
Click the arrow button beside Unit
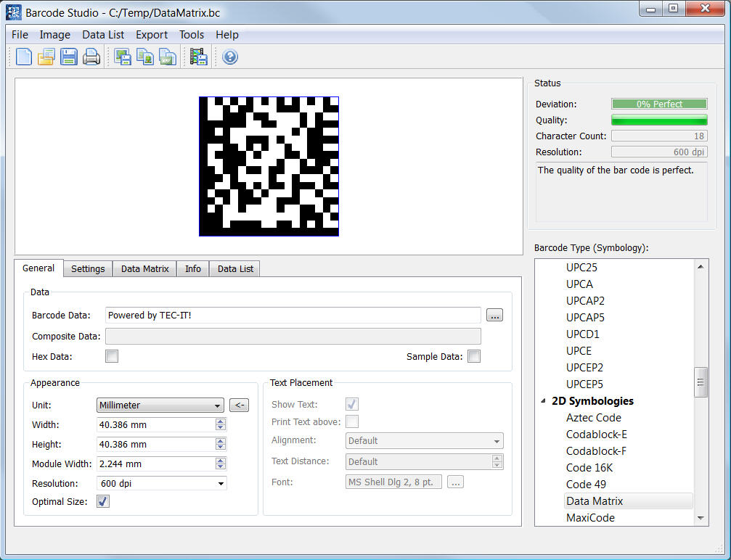[239, 405]
